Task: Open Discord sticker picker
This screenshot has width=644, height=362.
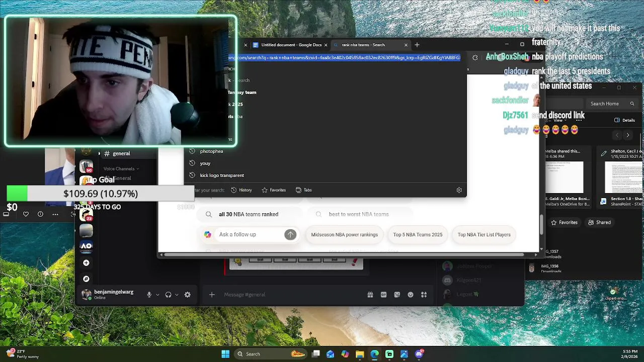Action: pos(397,295)
